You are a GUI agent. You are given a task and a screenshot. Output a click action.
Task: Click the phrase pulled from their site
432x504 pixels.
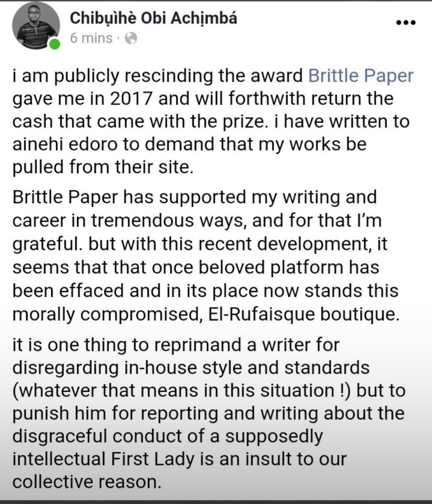[103, 167]
